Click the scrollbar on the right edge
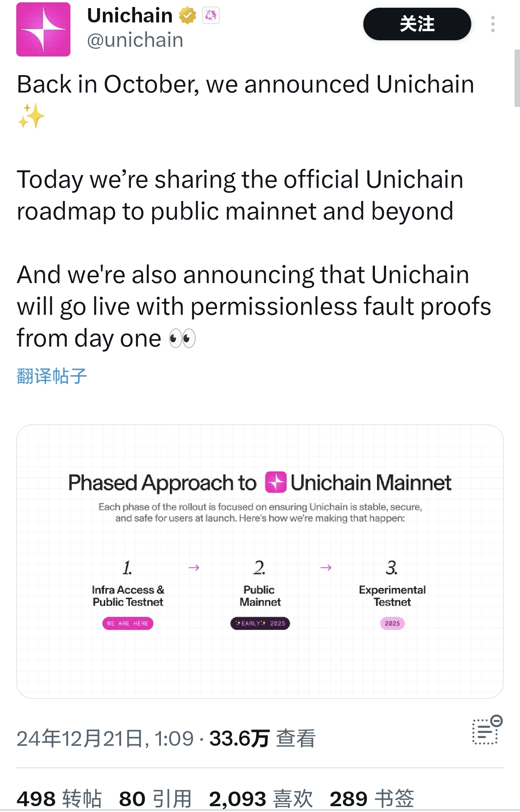Image resolution: width=520 pixels, height=812 pixels. click(x=517, y=78)
